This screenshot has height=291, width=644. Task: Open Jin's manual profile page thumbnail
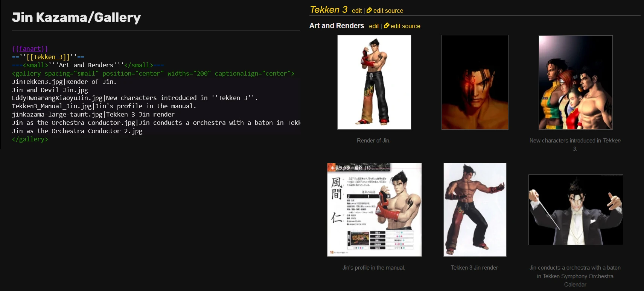click(x=374, y=210)
